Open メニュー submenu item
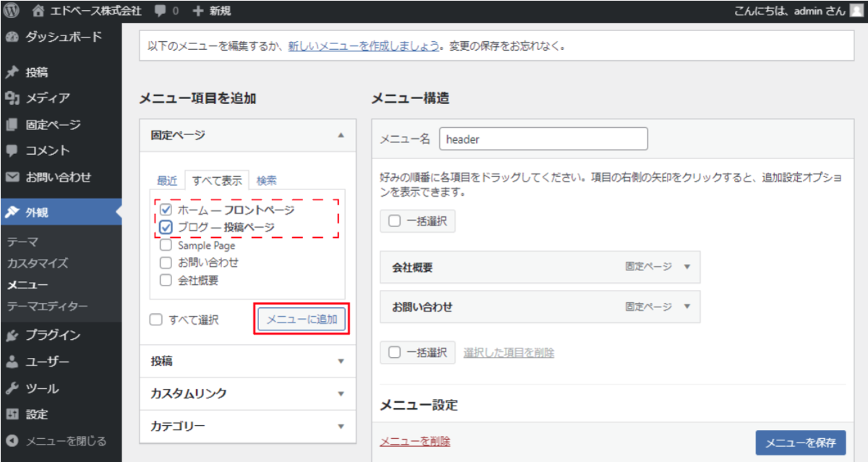This screenshot has height=462, width=868. pos(27,285)
